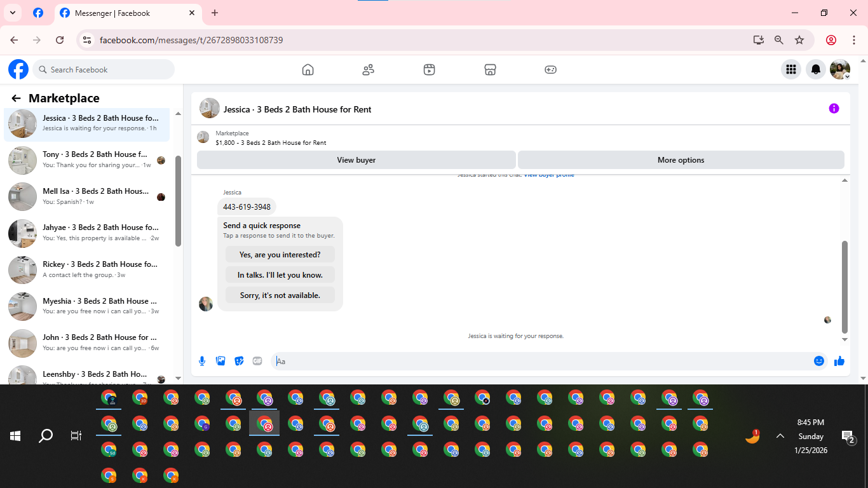The height and width of the screenshot is (488, 868).
Task: Go back from Marketplace chats
Action: coord(16,98)
